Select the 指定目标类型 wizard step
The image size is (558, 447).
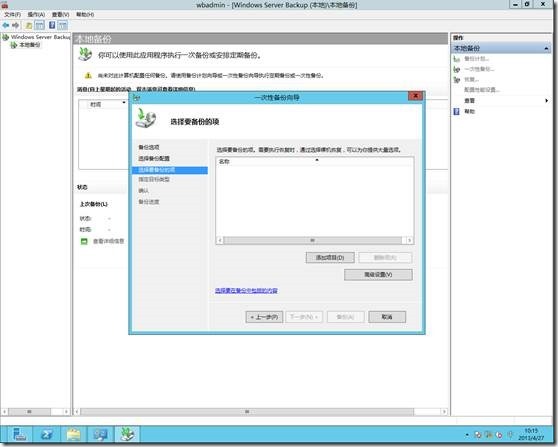tap(154, 179)
